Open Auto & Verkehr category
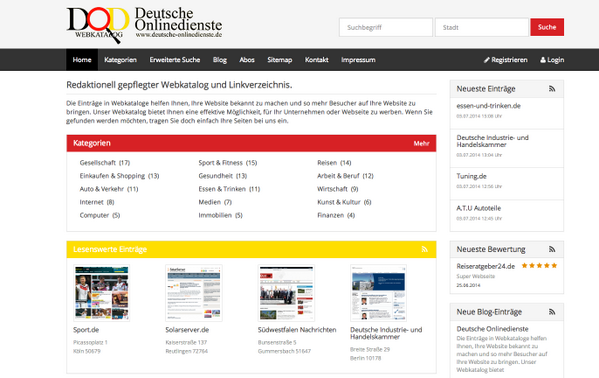Viewport: 599px width, 378px height. point(109,189)
